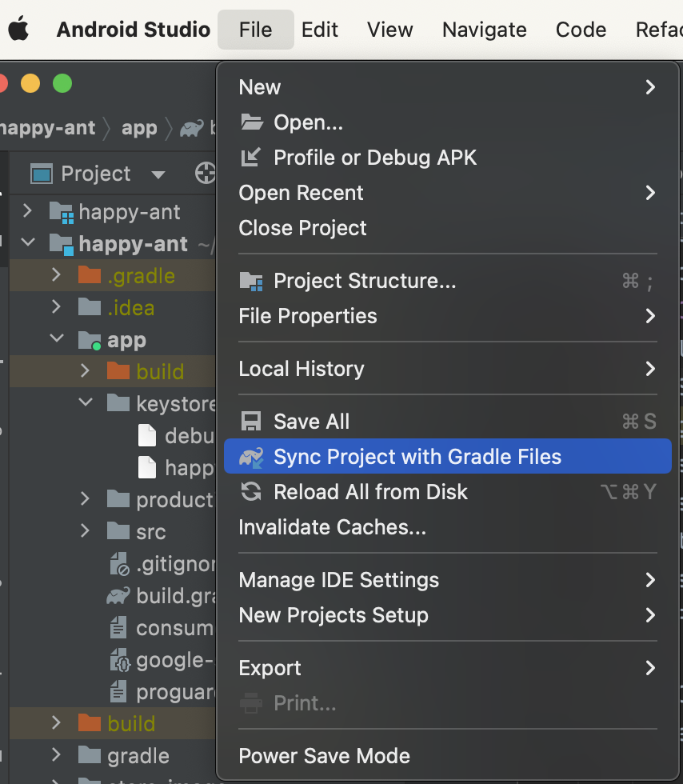Choose Close Project
The width and height of the screenshot is (683, 784).
(448, 228)
